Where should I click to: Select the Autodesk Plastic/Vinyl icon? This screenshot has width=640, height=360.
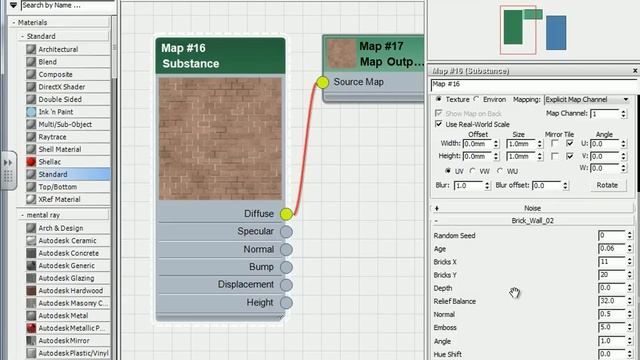31,353
